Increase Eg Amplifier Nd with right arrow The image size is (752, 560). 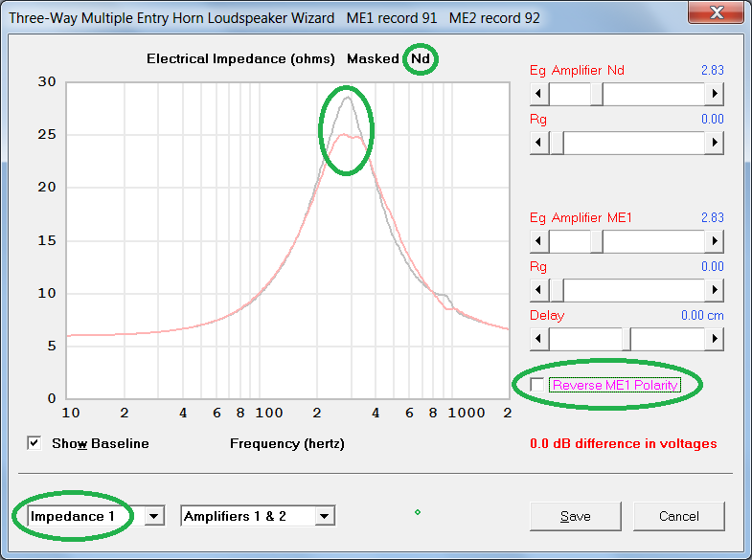tap(714, 94)
